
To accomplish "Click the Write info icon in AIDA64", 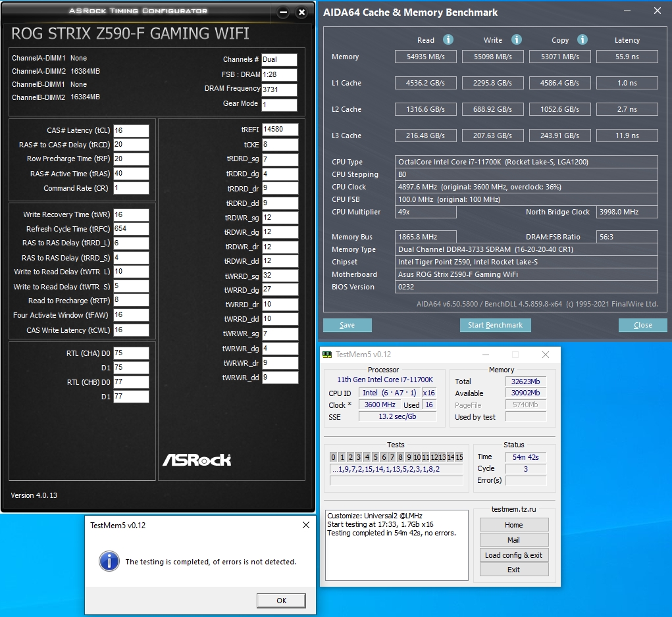I will (517, 40).
